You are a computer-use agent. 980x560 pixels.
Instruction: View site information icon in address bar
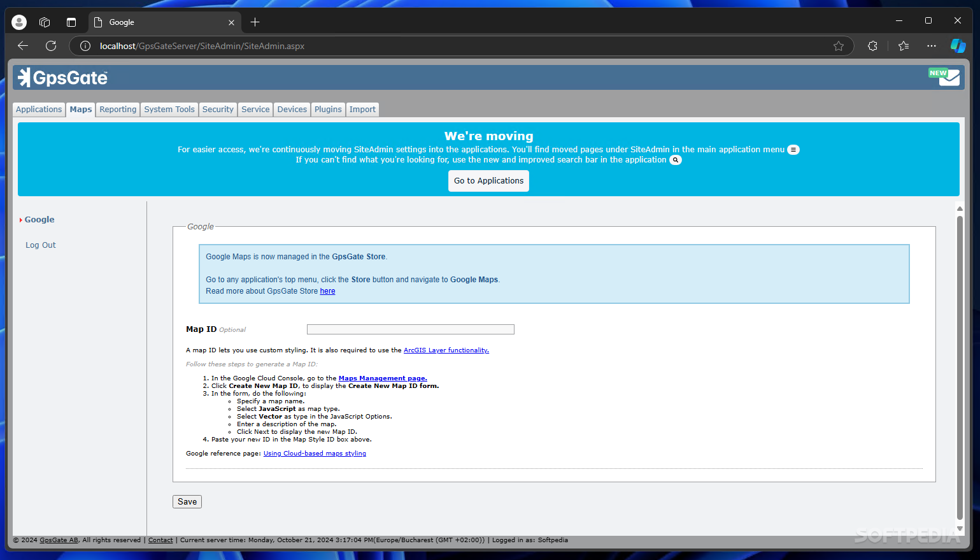pos(85,46)
